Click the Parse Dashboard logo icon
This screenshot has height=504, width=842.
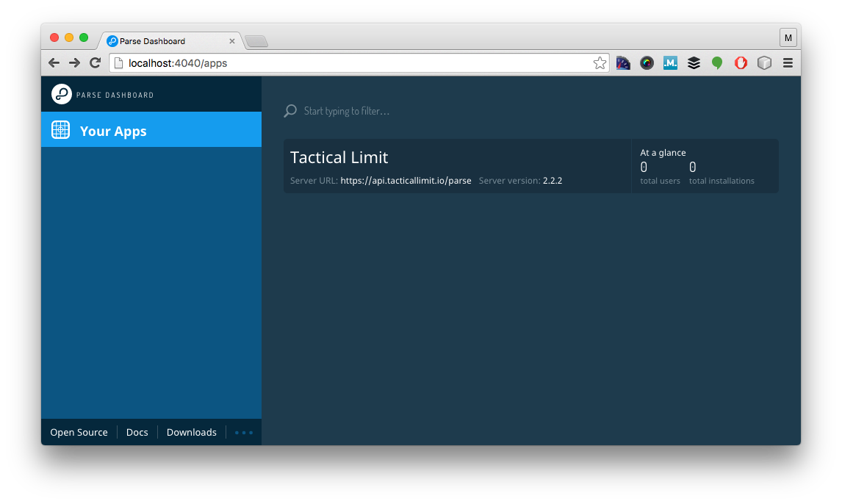tap(61, 94)
